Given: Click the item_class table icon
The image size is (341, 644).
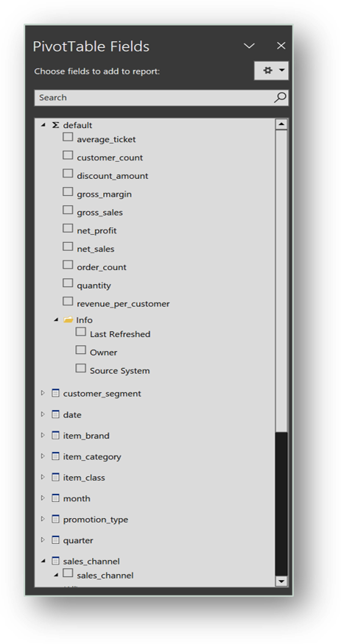Looking at the screenshot, I should pos(55,477).
